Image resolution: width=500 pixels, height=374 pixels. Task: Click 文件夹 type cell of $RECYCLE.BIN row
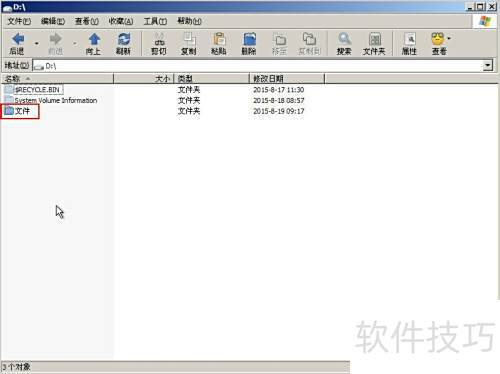coord(189,90)
